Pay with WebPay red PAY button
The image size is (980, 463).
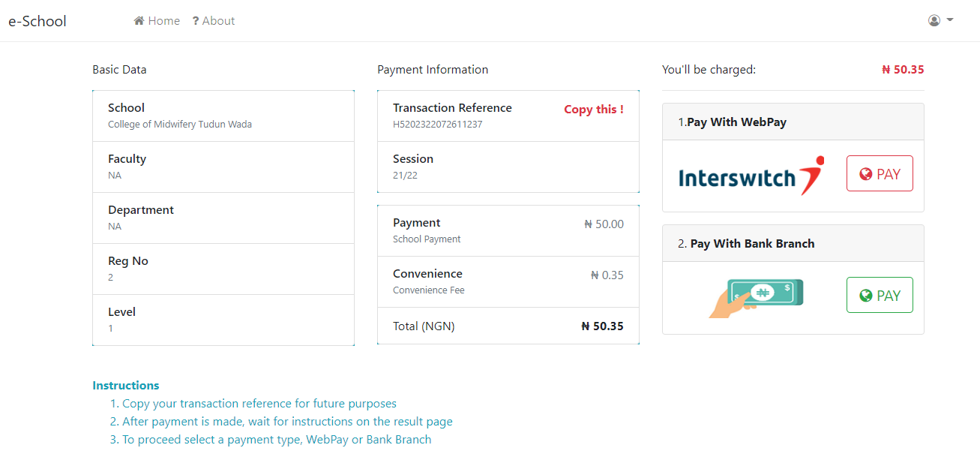pos(880,174)
